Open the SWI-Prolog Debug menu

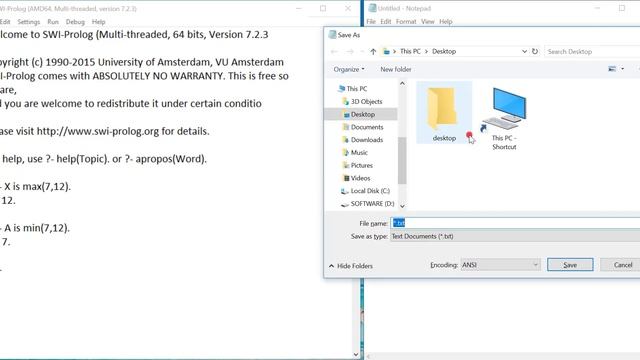point(75,22)
